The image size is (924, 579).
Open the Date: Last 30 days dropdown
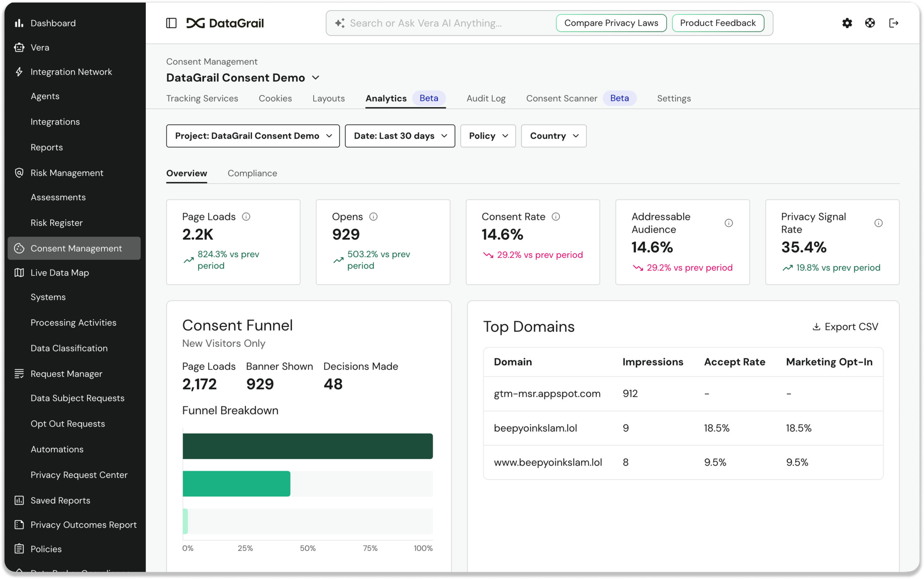400,136
